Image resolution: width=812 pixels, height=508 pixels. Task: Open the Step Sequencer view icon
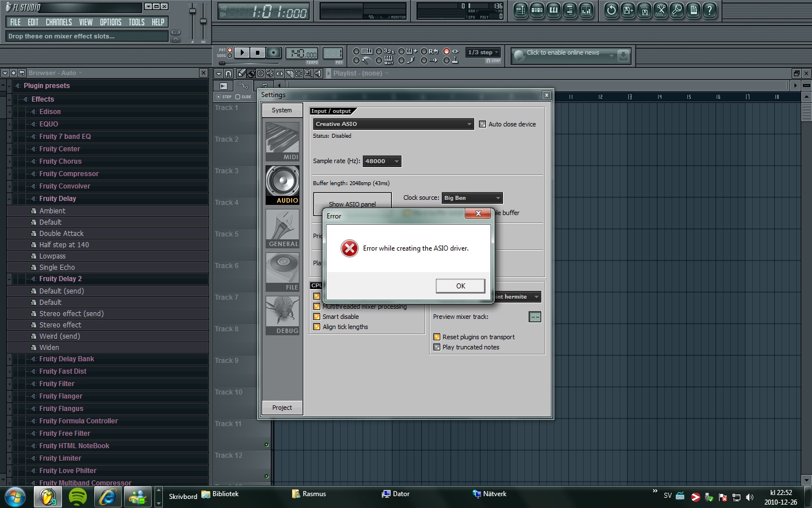coord(537,10)
